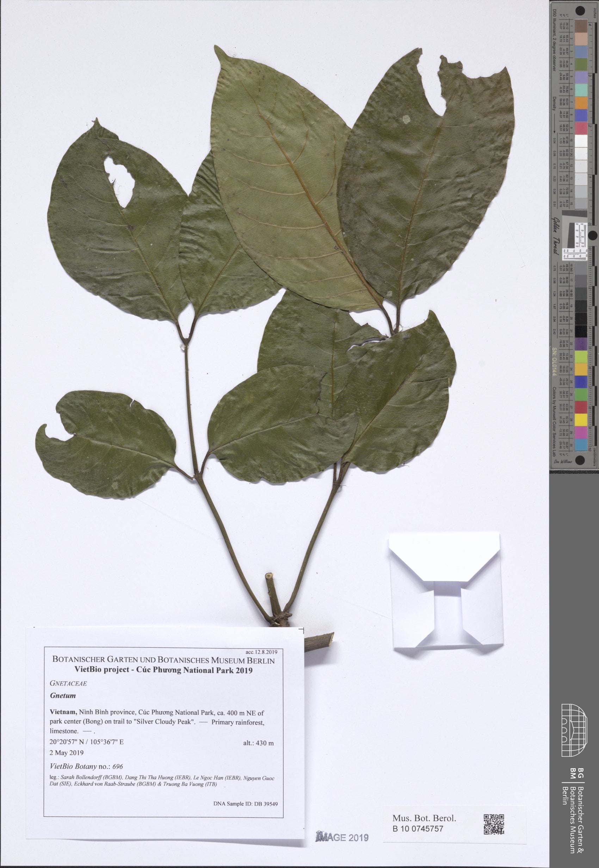This screenshot has width=599, height=868.
Task: Click the collection date '2 May 2019'
Action: pos(67,753)
